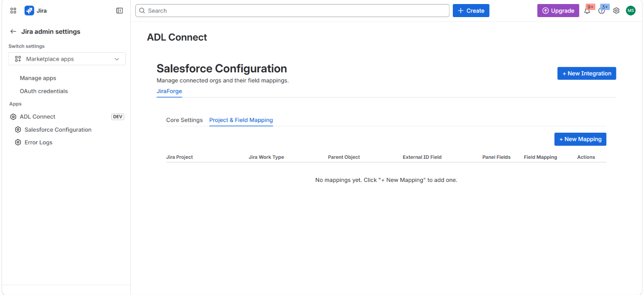Image resolution: width=644 pixels, height=295 pixels.
Task: Expand the Marketplace apps dropdown
Action: 67,59
